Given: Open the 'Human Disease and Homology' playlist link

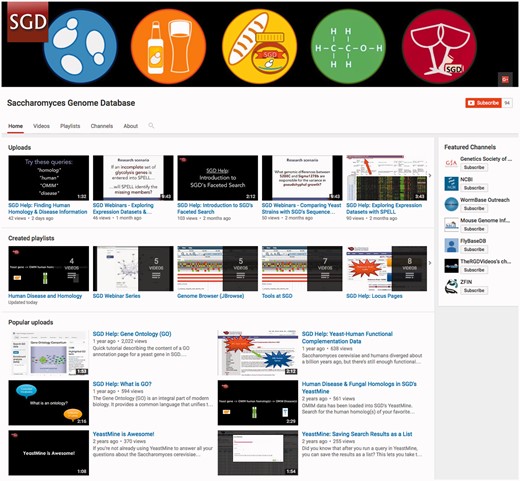Looking at the screenshot, I should [45, 296].
